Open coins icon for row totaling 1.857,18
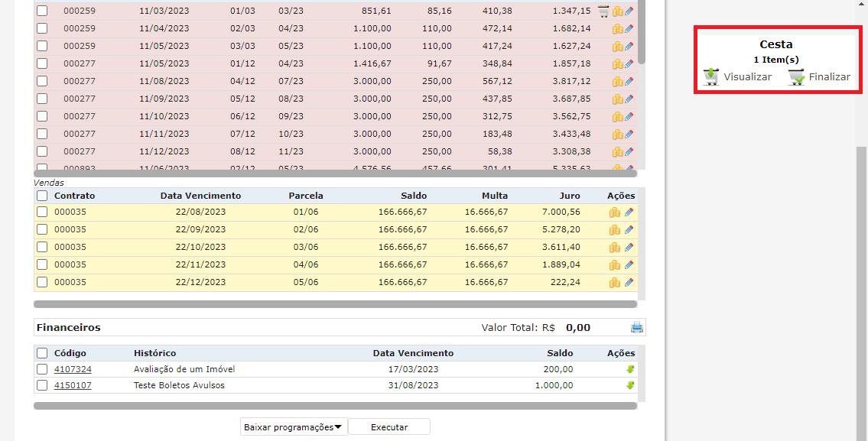 (617, 64)
